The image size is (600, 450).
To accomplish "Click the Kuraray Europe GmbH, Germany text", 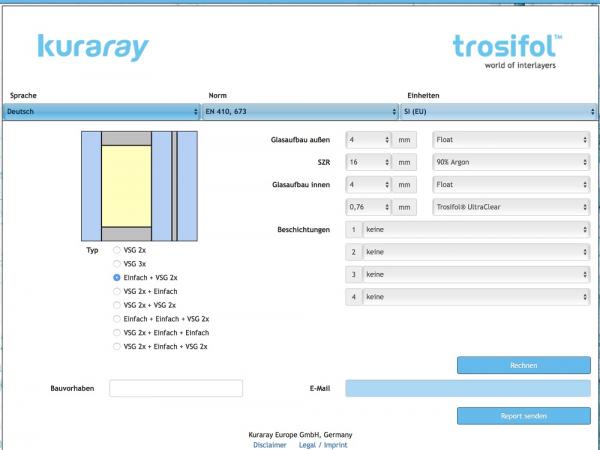I will pyautogui.click(x=300, y=435).
